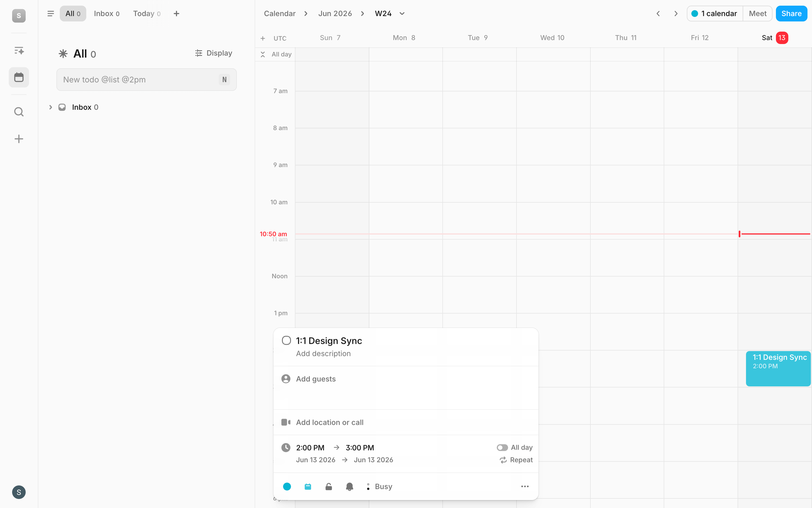Click the Thu 11 day header
The height and width of the screenshot is (508, 812).
(626, 38)
